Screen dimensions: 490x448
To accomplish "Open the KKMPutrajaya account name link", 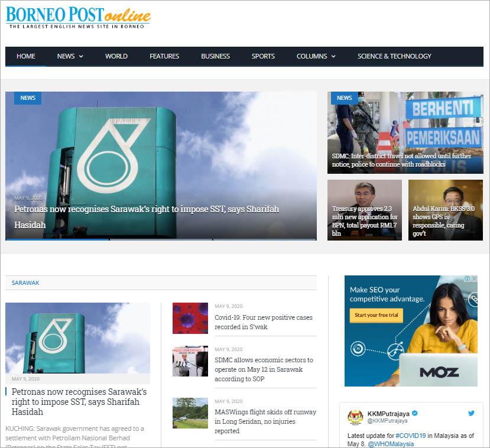I will pos(388,414).
